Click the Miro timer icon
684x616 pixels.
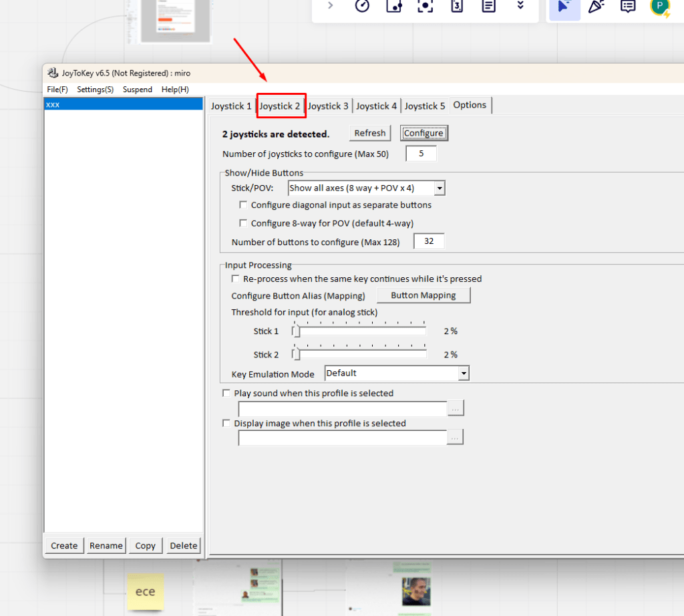coord(362,5)
